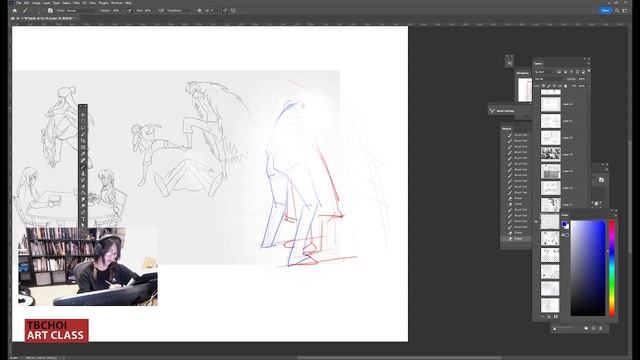Filter layers by shape layers icon
The width and height of the screenshot is (640, 360).
point(577,72)
